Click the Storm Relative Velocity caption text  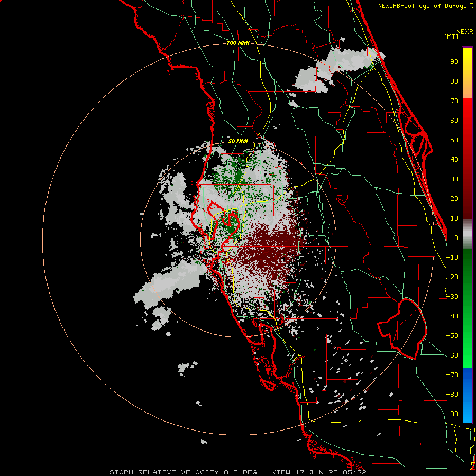click(x=237, y=472)
